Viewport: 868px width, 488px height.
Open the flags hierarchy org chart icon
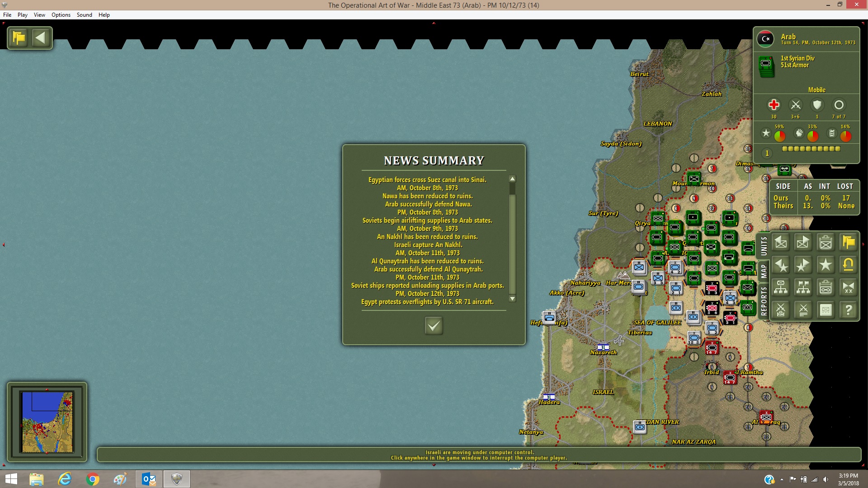tap(803, 287)
